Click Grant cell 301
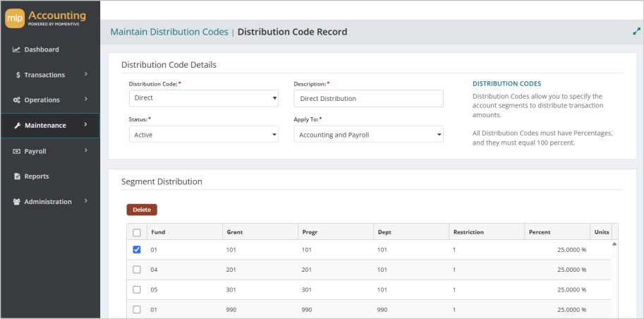Image resolution: width=644 pixels, height=319 pixels. point(260,290)
